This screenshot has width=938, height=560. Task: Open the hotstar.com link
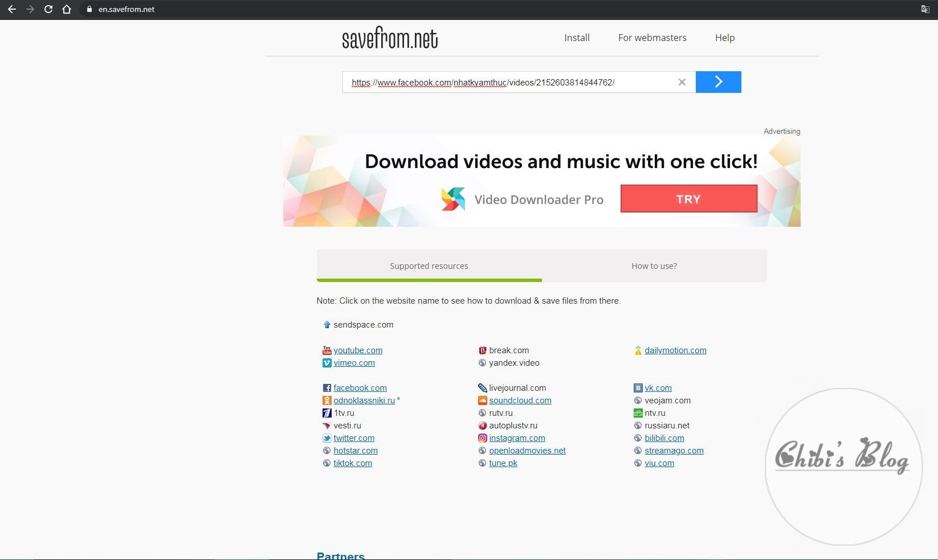coord(356,451)
